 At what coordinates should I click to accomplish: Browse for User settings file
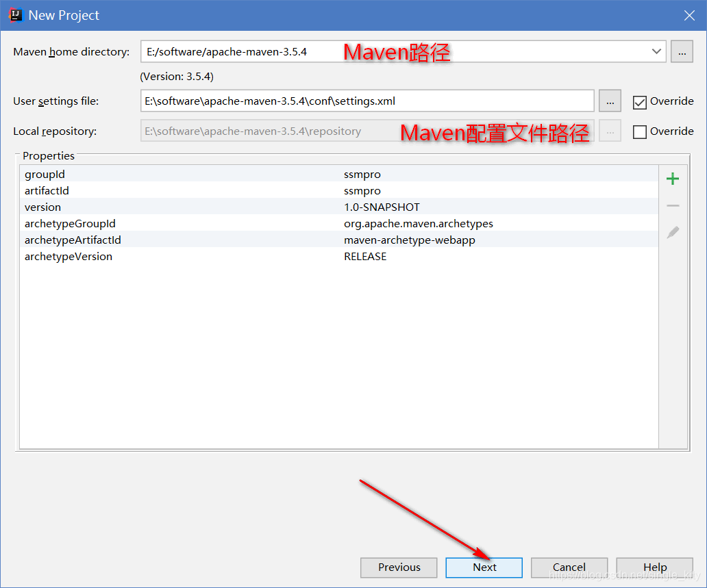point(610,101)
